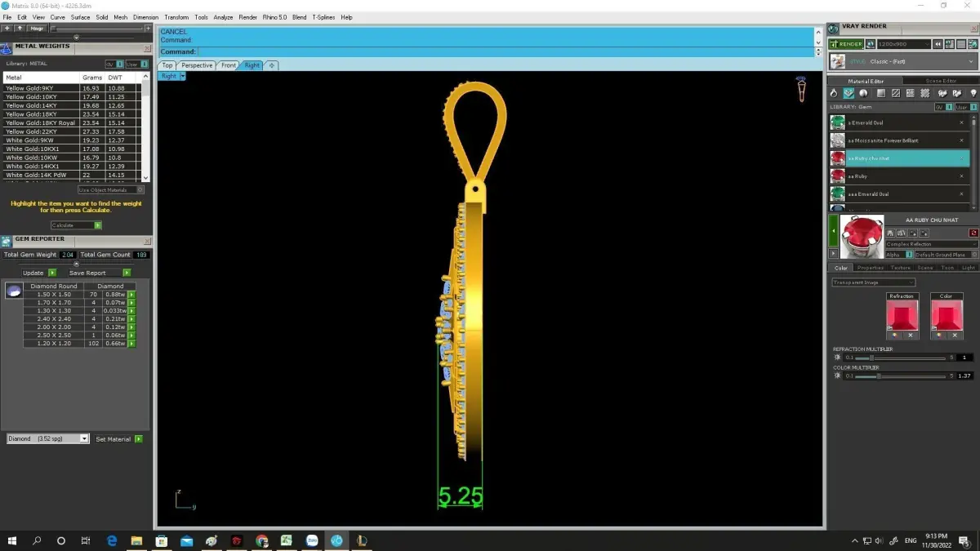Remove the aaa Emerald Oval material
980x551 pixels.
coord(961,194)
